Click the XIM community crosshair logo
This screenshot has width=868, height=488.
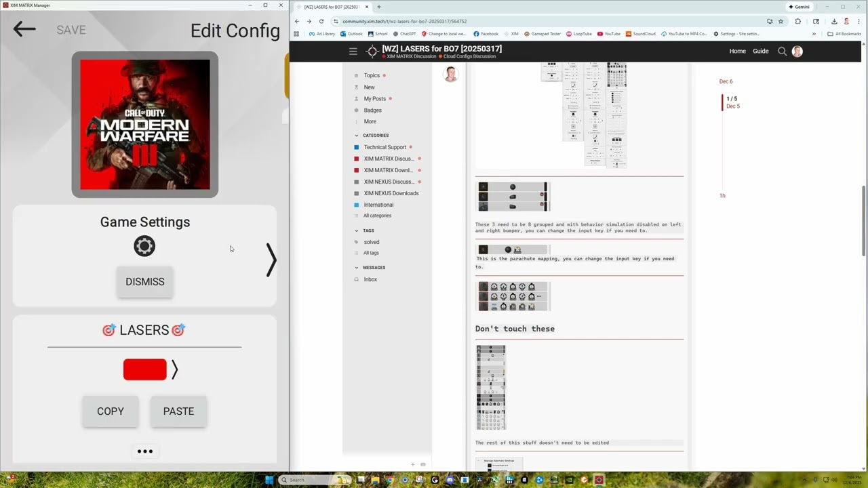pyautogui.click(x=372, y=51)
